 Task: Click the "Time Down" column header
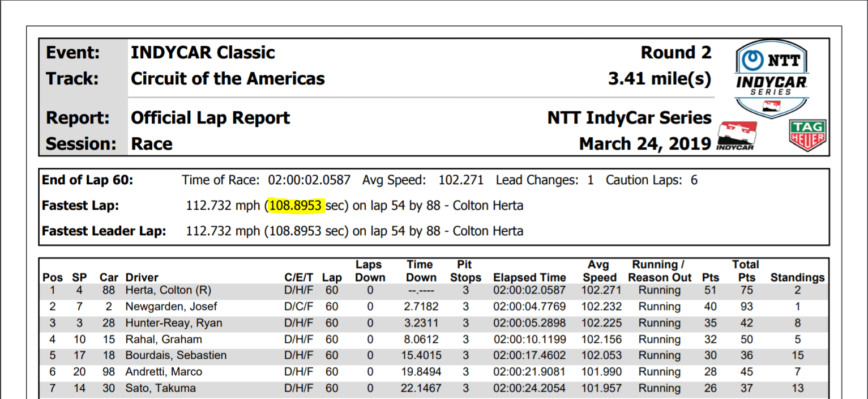pos(421,271)
